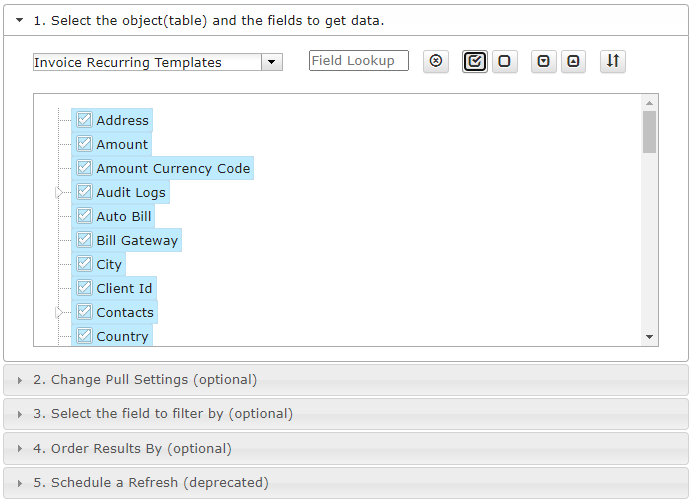The width and height of the screenshot is (692, 504).
Task: Select the City field label
Action: point(109,264)
